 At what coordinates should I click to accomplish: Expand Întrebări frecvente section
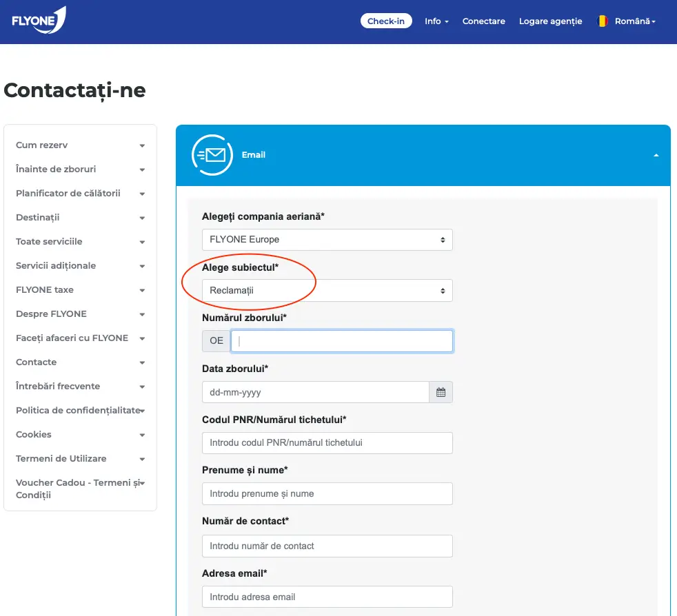coord(80,387)
